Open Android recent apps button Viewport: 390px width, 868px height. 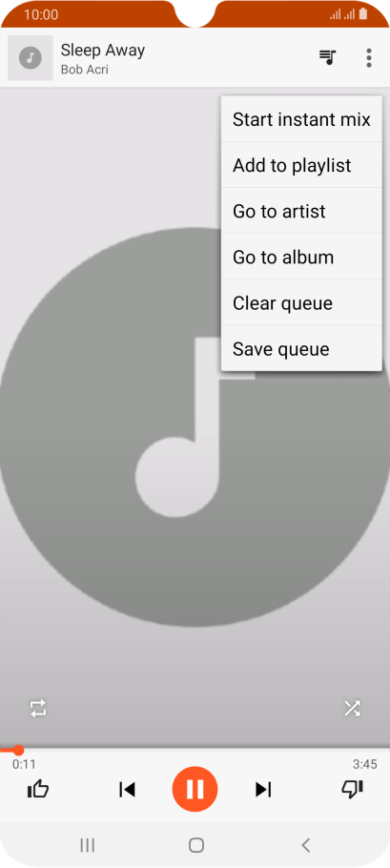pyautogui.click(x=88, y=845)
